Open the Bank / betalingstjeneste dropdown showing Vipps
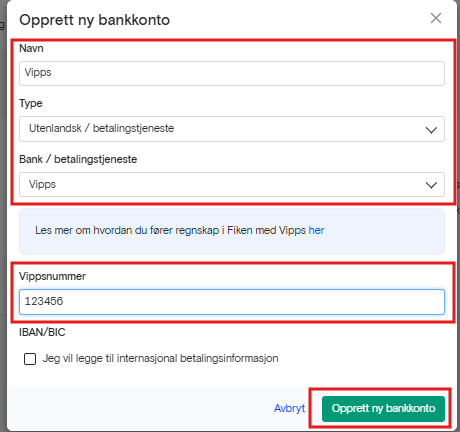The width and height of the screenshot is (460, 432). click(x=232, y=184)
